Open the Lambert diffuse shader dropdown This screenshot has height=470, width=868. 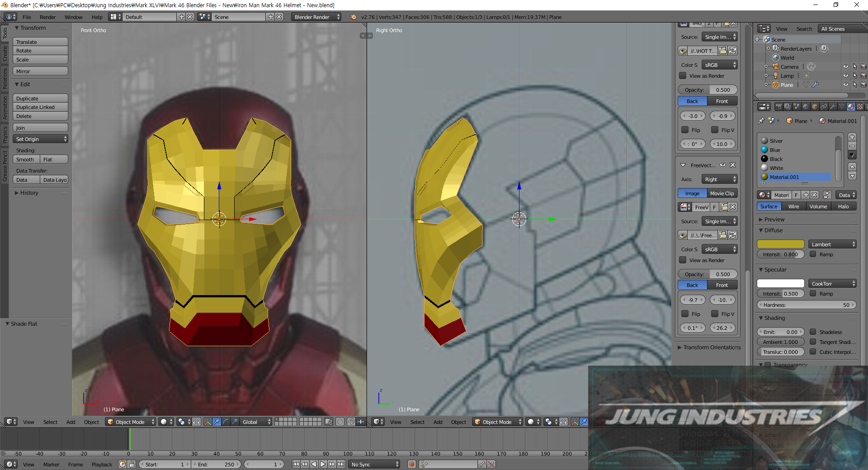pyautogui.click(x=832, y=244)
